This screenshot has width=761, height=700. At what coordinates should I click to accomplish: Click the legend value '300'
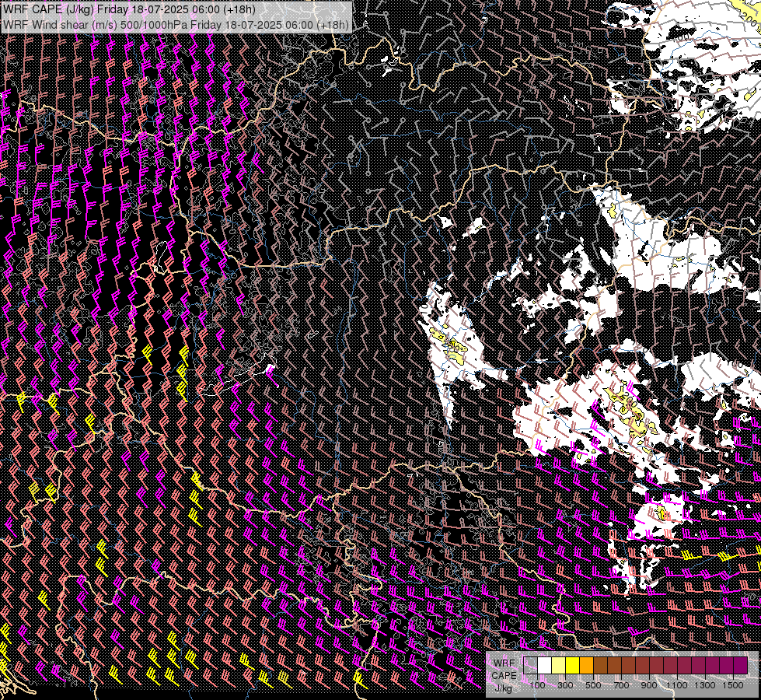pos(565,685)
